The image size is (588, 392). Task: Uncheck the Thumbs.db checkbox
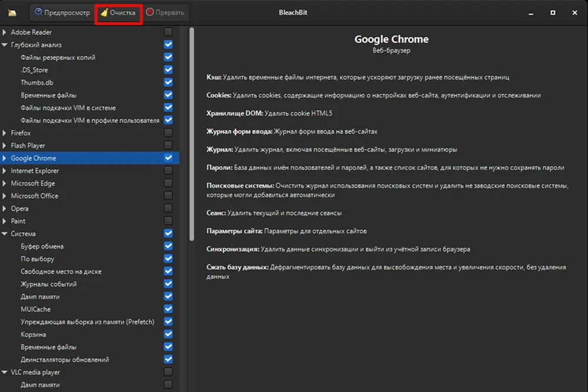(168, 82)
